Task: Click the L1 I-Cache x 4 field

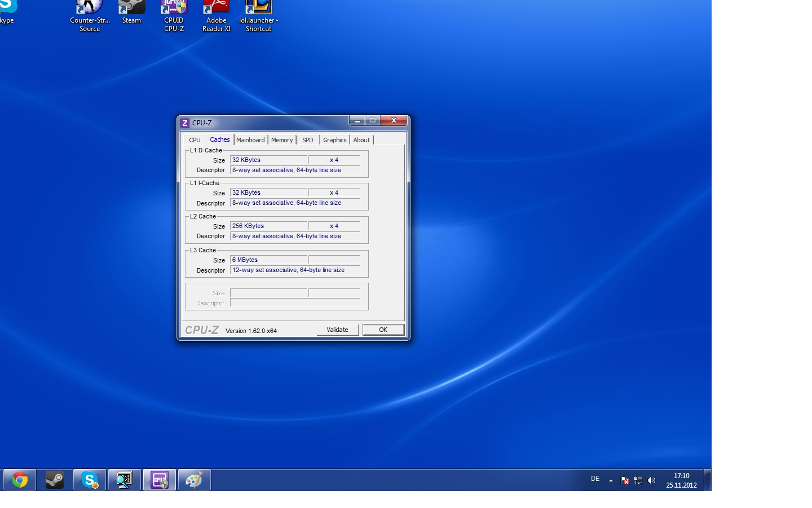Action: pos(334,192)
